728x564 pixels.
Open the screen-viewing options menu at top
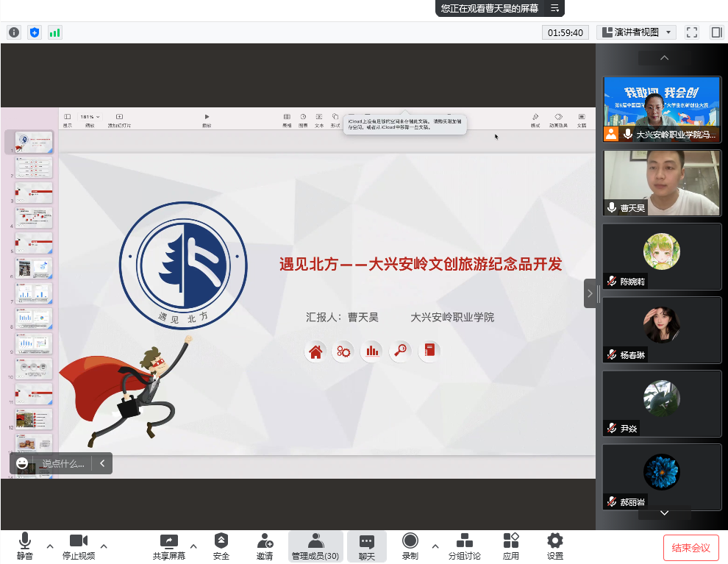[x=555, y=8]
